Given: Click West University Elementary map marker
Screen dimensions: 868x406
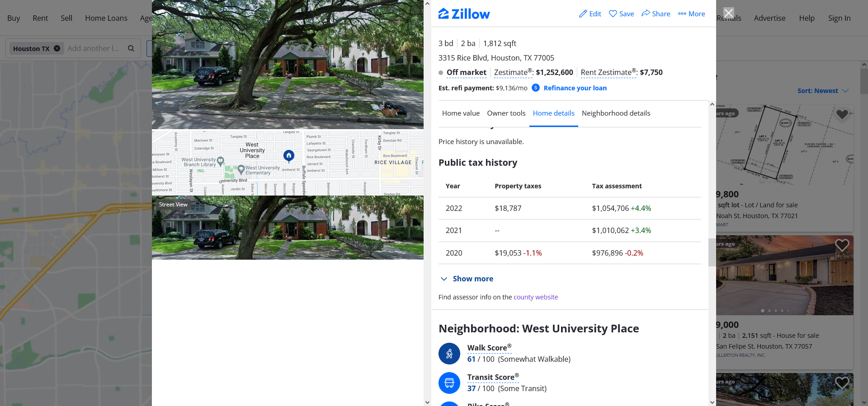Looking at the screenshot, I should [x=241, y=169].
